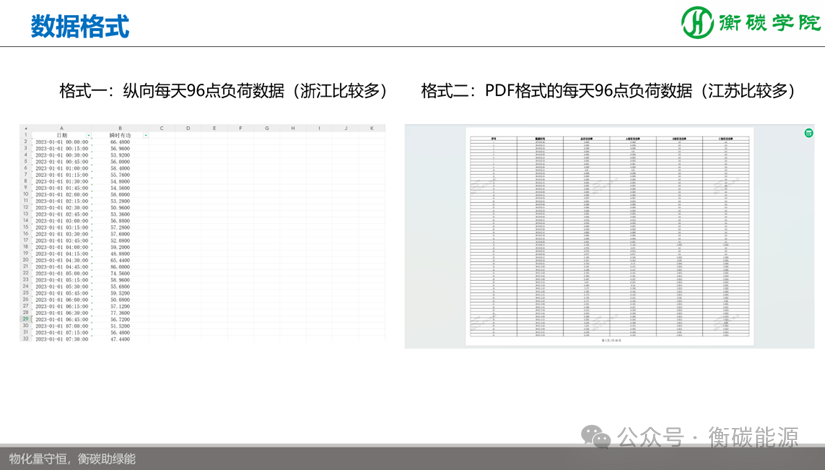The width and height of the screenshot is (825, 470).
Task: Click cell 2023-01-01 04:45:00
Action: pyautogui.click(x=62, y=267)
